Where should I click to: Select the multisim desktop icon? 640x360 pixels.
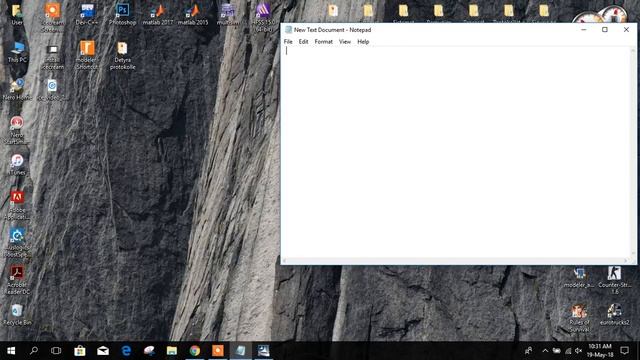click(228, 14)
